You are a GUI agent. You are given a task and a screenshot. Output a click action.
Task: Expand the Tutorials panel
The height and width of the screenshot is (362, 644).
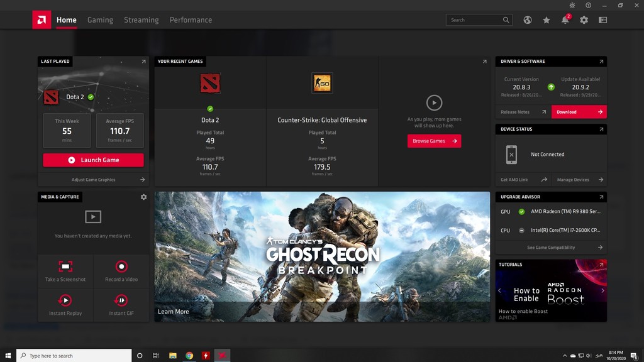click(601, 265)
